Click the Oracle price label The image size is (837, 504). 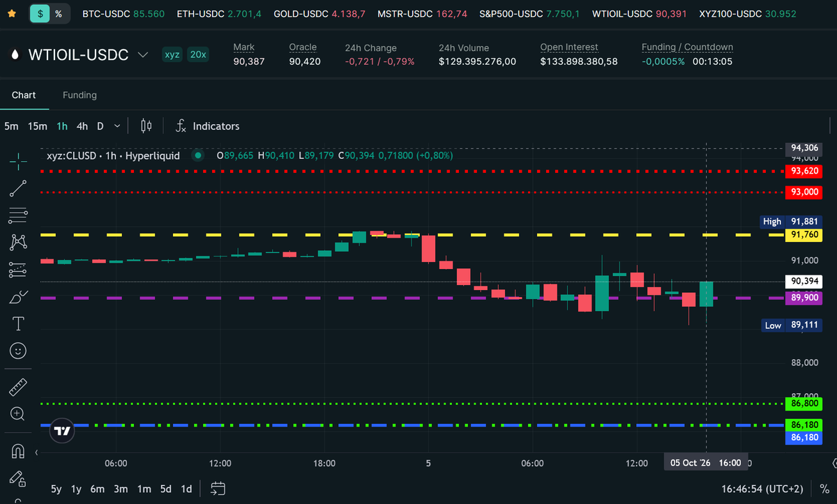tap(303, 47)
